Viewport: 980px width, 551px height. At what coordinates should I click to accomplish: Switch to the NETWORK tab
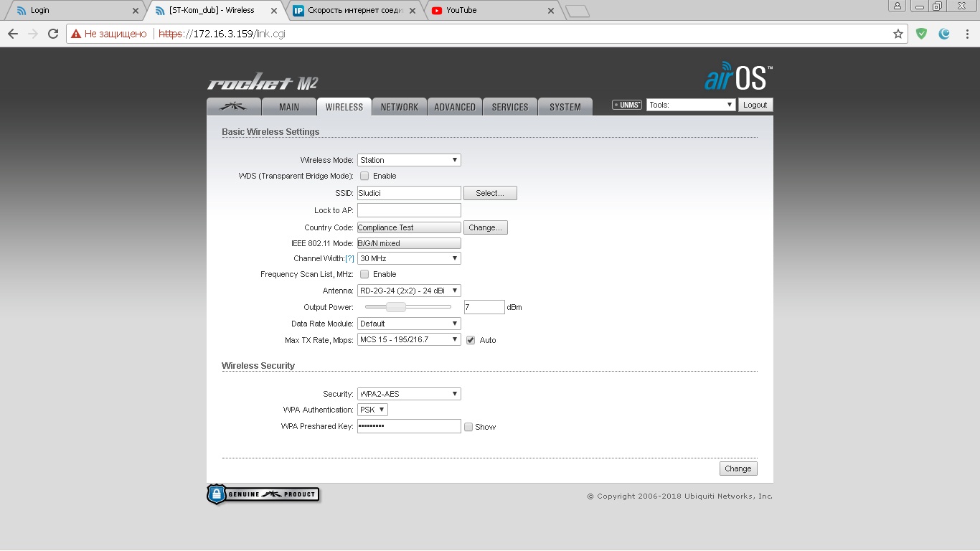click(399, 107)
